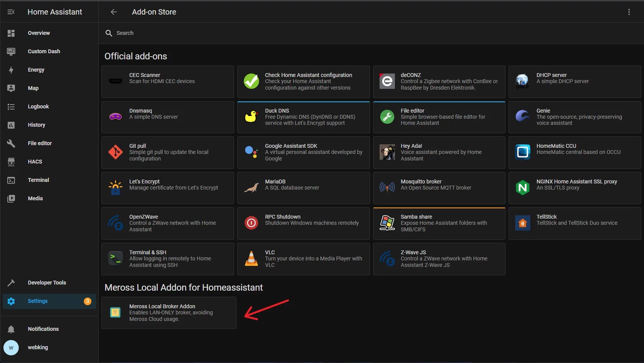644x363 pixels.
Task: Click the DHCP server add-on icon
Action: (522, 81)
